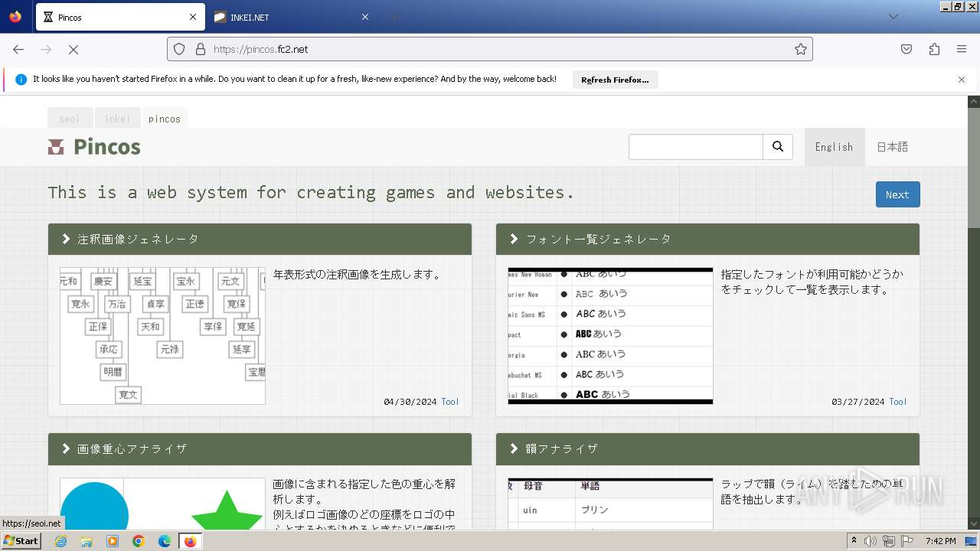
Task: Open the フォント一覧ジェネレータ card header
Action: [x=707, y=240]
